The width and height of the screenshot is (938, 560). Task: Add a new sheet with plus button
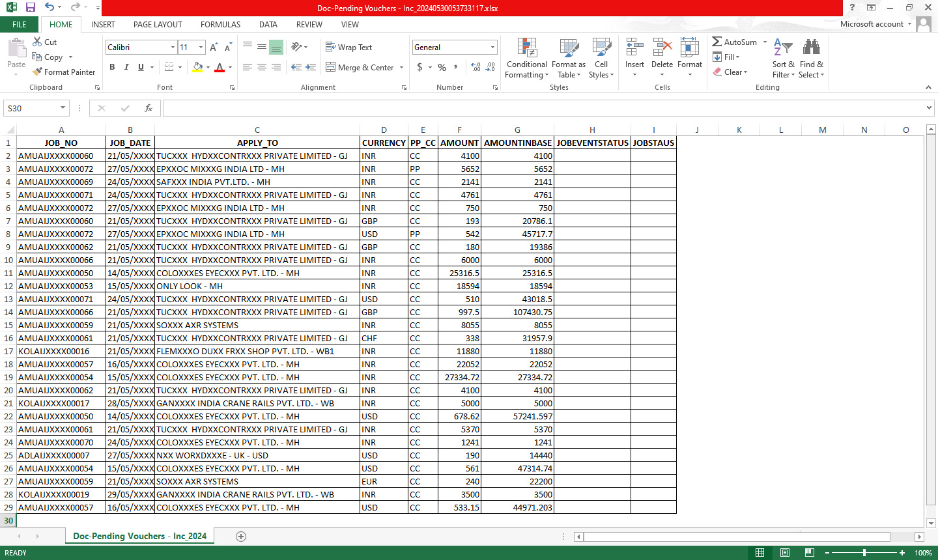point(241,536)
